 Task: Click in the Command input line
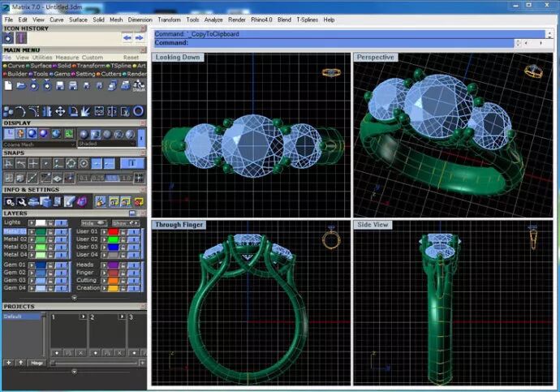coord(334,43)
